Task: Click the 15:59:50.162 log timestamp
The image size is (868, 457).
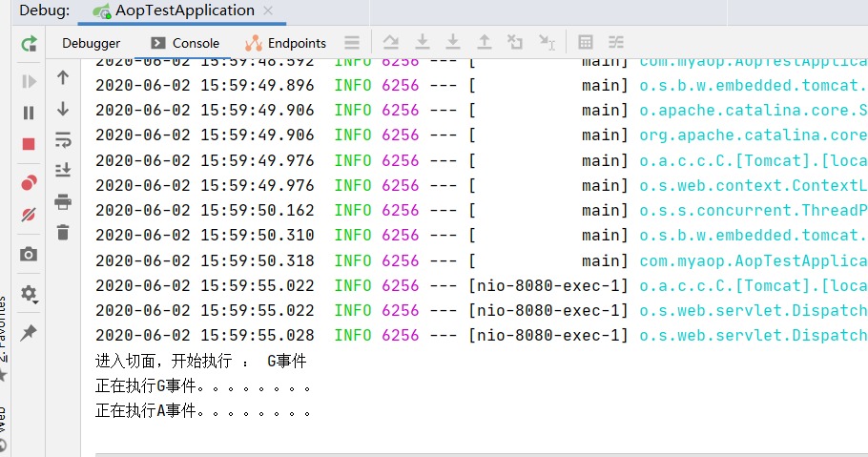Action: (258, 211)
